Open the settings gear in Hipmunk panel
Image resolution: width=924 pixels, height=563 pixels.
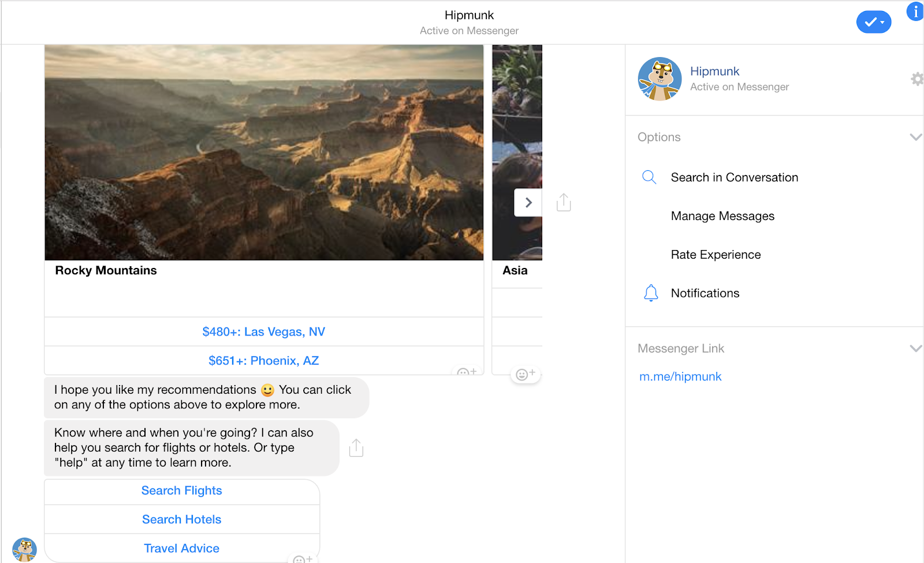click(917, 79)
